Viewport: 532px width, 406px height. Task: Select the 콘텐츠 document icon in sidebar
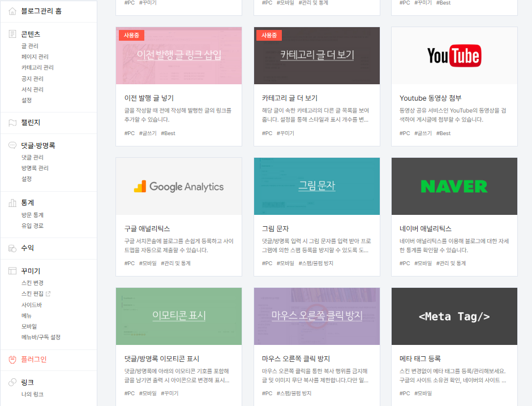[x=12, y=34]
